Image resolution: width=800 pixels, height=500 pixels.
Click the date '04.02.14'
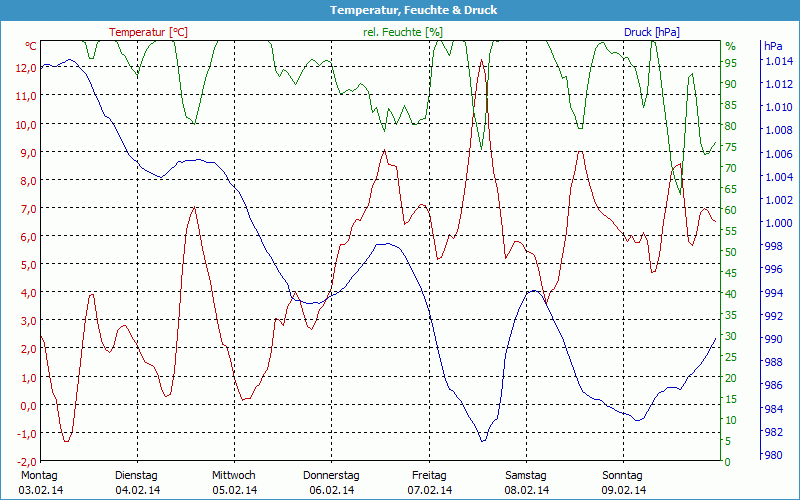coord(138,490)
